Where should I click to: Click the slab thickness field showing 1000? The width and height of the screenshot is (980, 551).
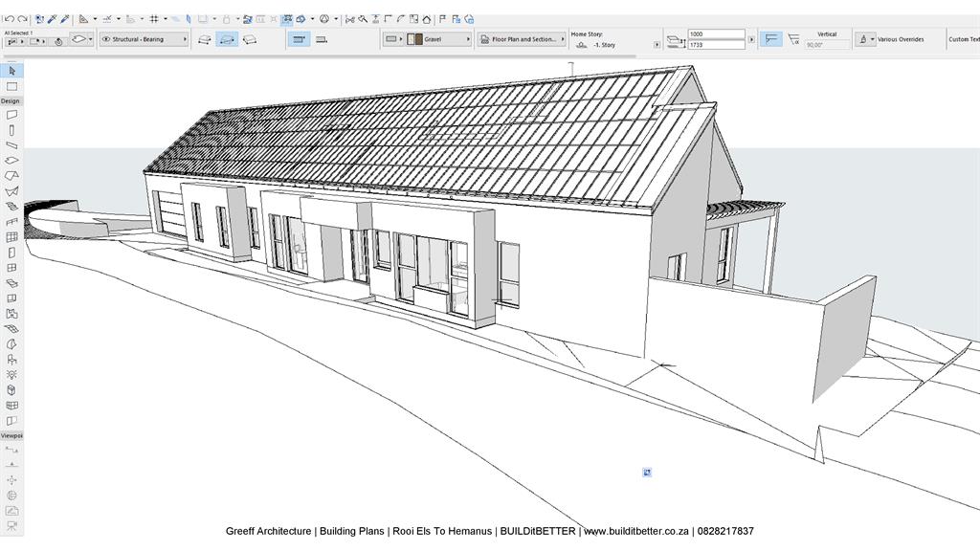[716, 33]
